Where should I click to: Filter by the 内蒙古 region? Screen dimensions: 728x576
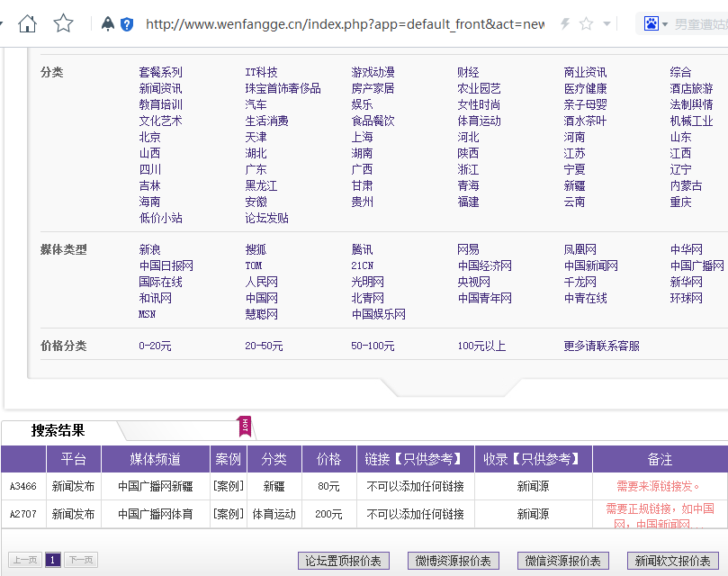click(687, 185)
